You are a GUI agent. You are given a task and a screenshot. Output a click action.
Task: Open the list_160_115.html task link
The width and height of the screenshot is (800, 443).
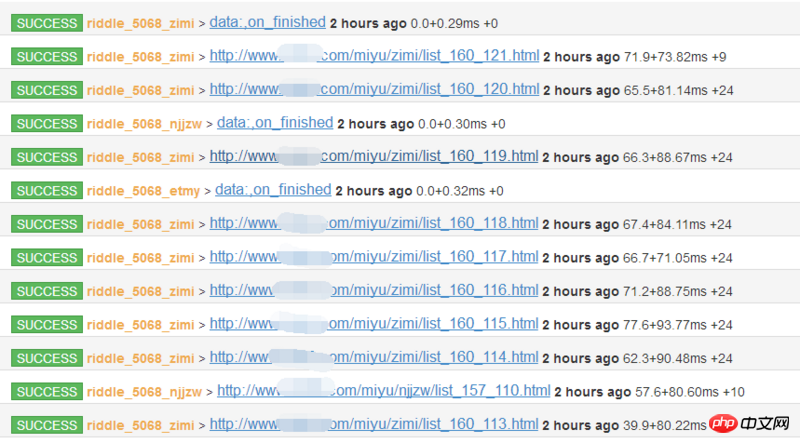(x=373, y=324)
